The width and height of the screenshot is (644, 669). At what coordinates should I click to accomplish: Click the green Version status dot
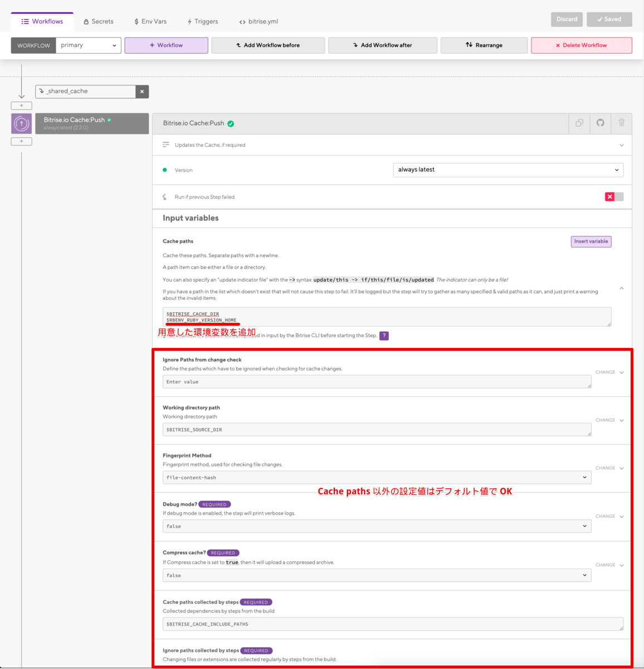165,170
